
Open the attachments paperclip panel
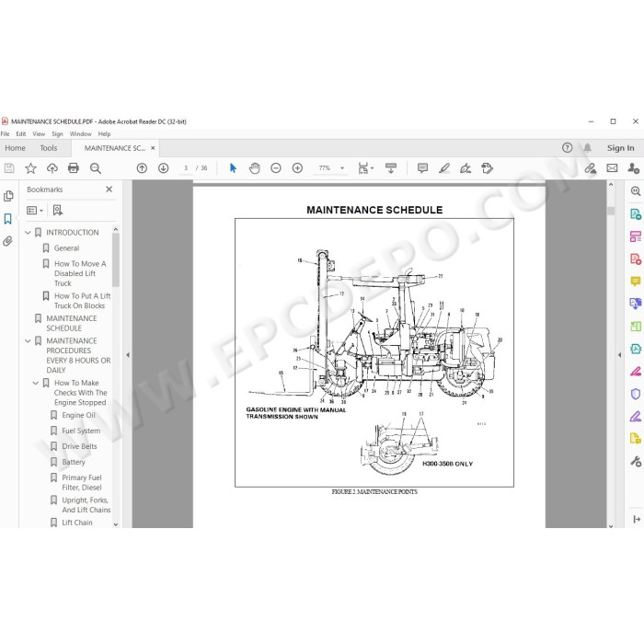pyautogui.click(x=7, y=241)
